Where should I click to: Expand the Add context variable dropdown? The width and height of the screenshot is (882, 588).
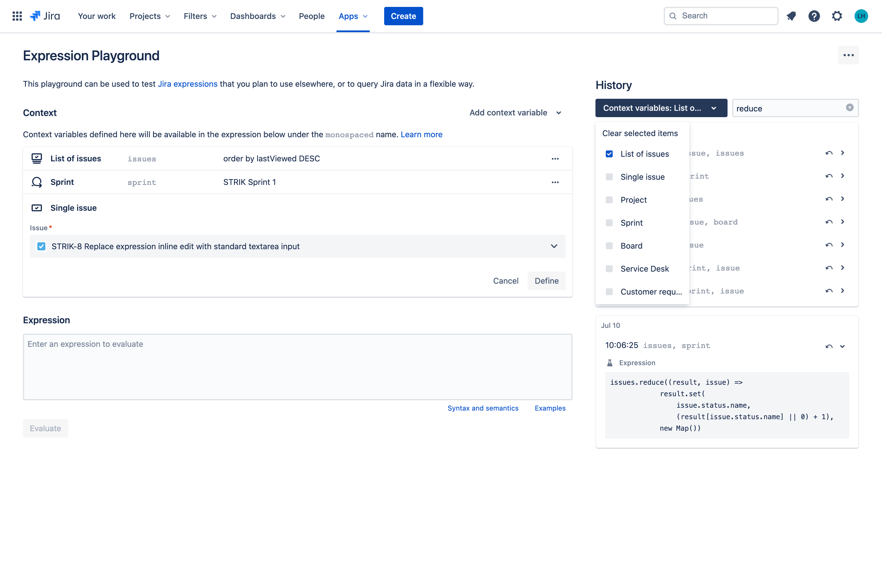515,113
